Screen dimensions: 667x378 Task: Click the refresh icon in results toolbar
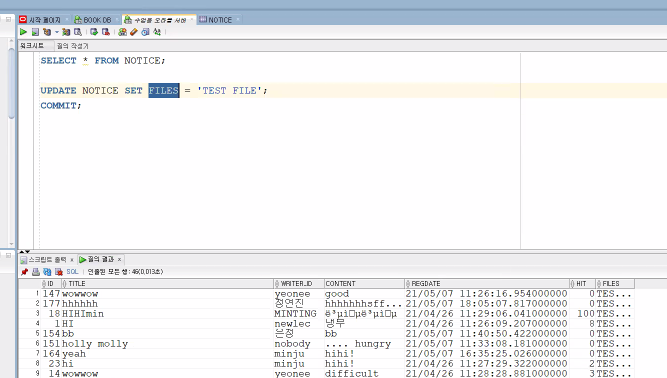pos(47,272)
